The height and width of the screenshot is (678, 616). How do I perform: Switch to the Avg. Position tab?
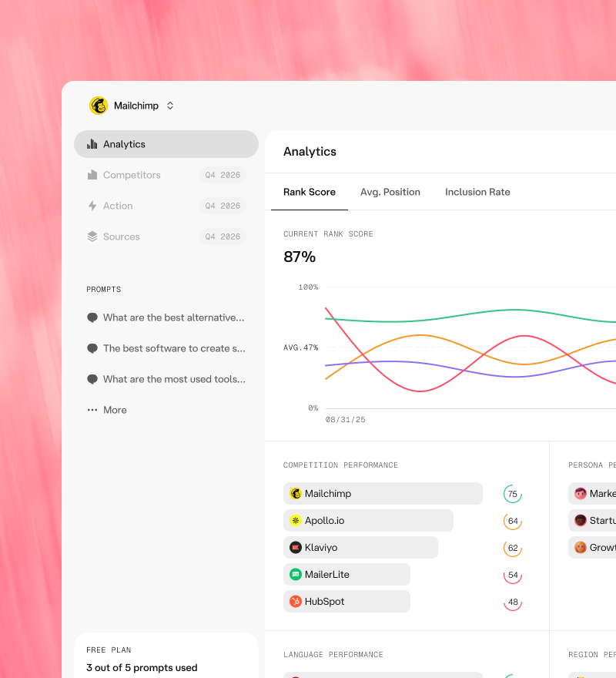390,192
